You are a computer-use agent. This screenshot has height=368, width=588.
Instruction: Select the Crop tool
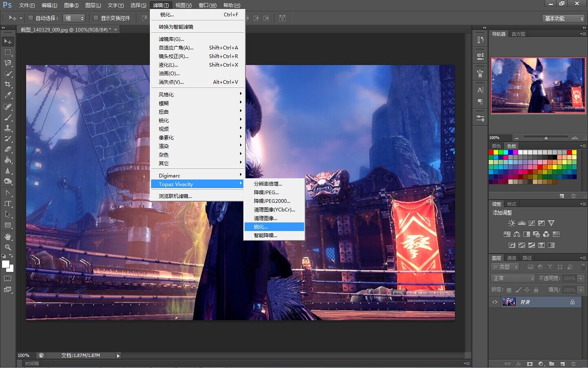(8, 84)
